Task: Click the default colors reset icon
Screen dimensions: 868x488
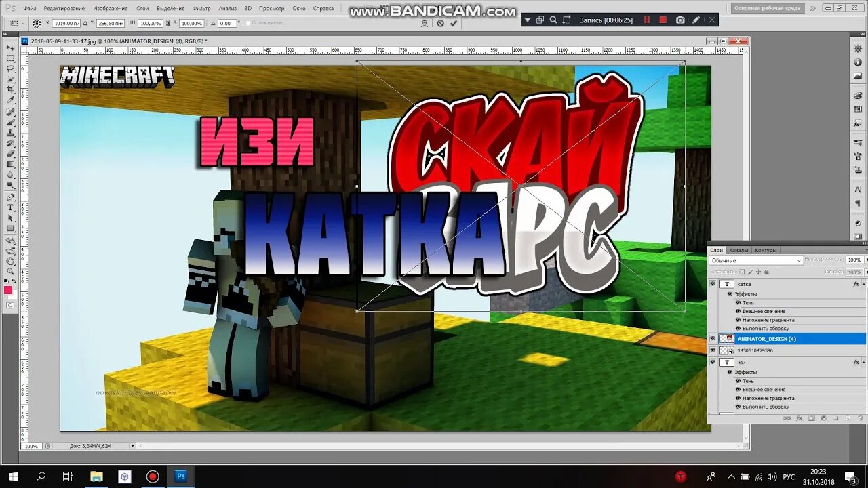Action: point(7,281)
